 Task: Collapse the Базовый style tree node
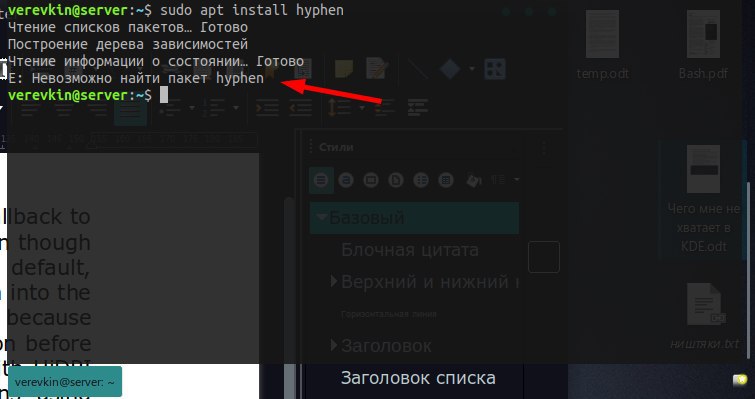(x=322, y=217)
